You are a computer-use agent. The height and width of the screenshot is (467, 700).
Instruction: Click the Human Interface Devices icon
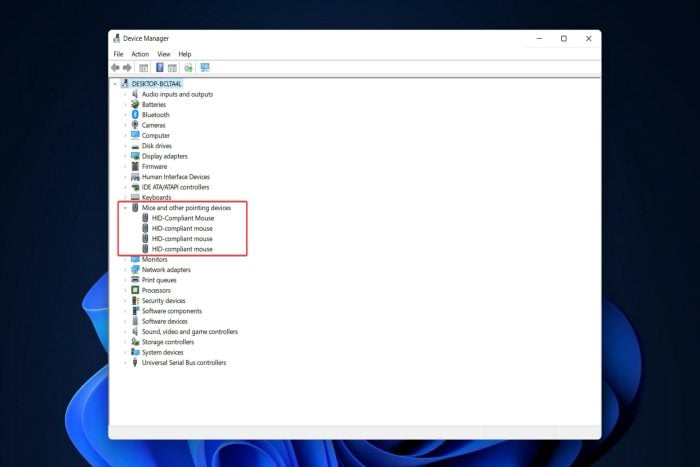click(135, 177)
